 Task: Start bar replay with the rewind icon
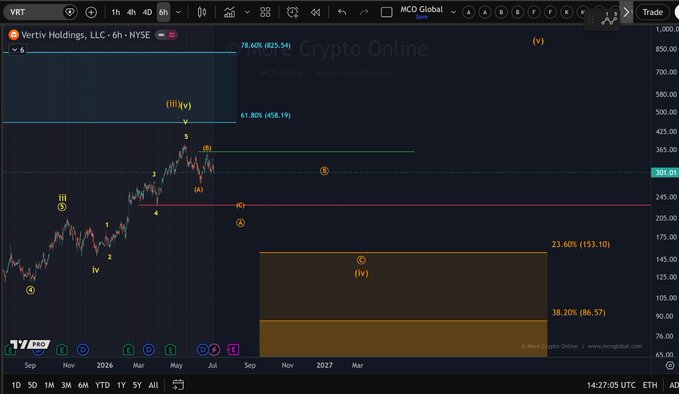(315, 12)
